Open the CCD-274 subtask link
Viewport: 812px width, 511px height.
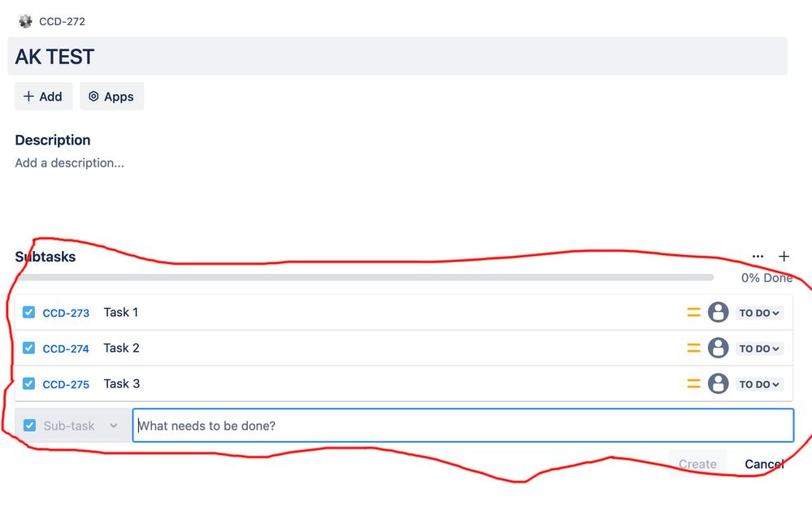tap(66, 349)
